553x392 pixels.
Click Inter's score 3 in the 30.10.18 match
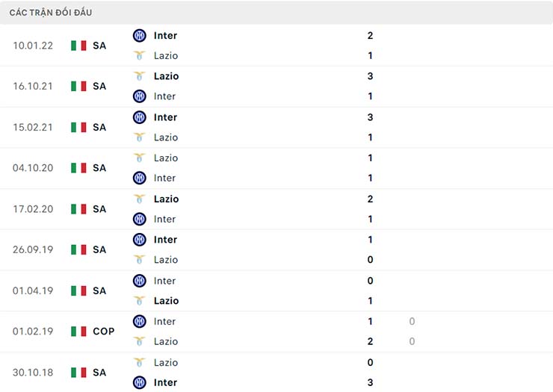(x=371, y=382)
